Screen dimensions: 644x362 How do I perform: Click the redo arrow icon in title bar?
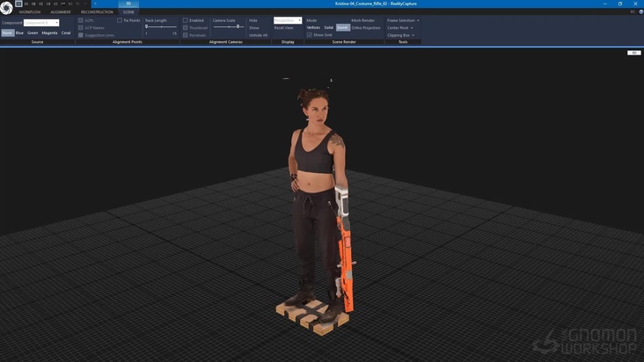point(85,4)
